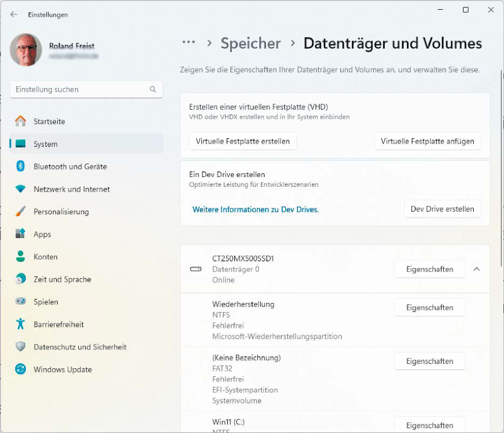This screenshot has height=433, width=504.
Task: Click Speicher in the breadcrumb
Action: point(250,43)
